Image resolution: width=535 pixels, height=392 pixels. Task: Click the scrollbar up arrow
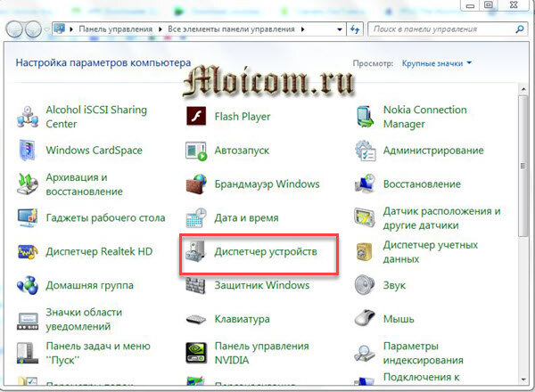[523, 89]
